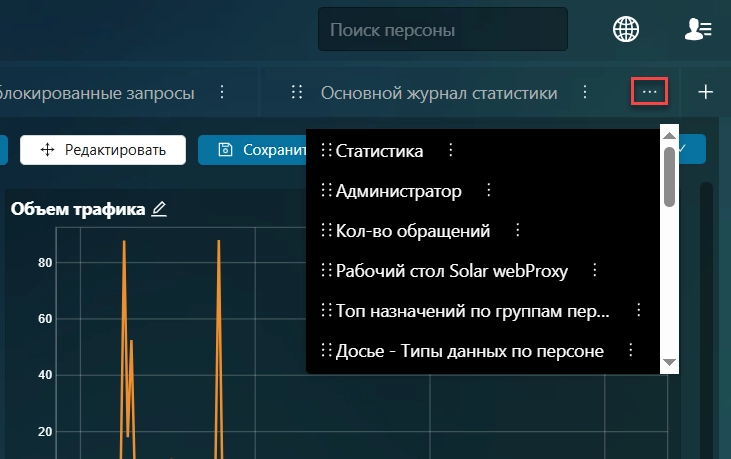Click drag handle beside Рабочий стол Solar webProxy

tap(325, 270)
